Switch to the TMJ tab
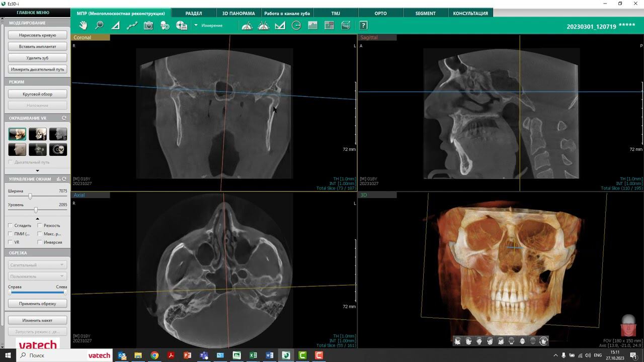This screenshot has width=644, height=362. click(336, 13)
